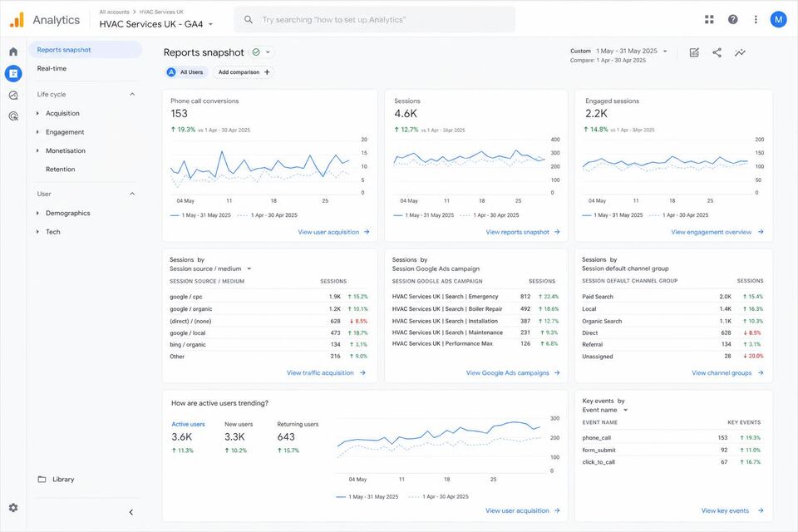Open the Insights trend line icon
798x532 pixels.
740,52
